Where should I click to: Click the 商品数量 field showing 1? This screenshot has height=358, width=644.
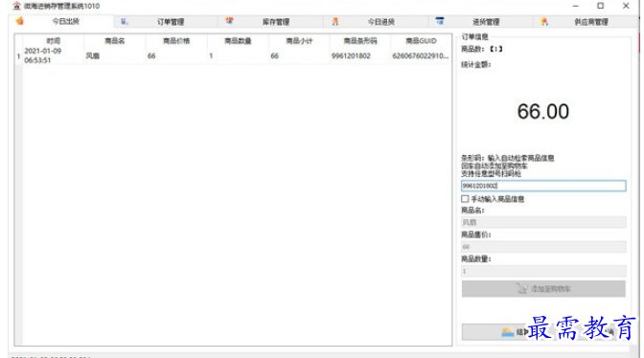543,271
